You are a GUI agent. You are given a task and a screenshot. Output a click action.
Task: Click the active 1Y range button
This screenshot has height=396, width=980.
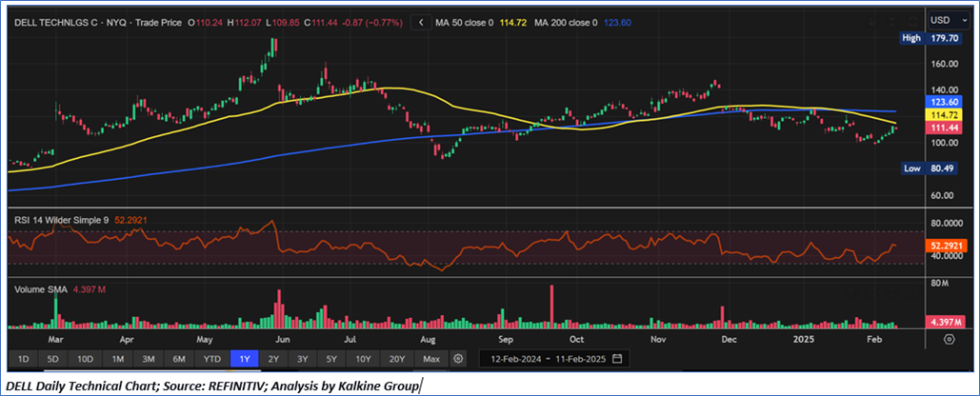(x=245, y=359)
